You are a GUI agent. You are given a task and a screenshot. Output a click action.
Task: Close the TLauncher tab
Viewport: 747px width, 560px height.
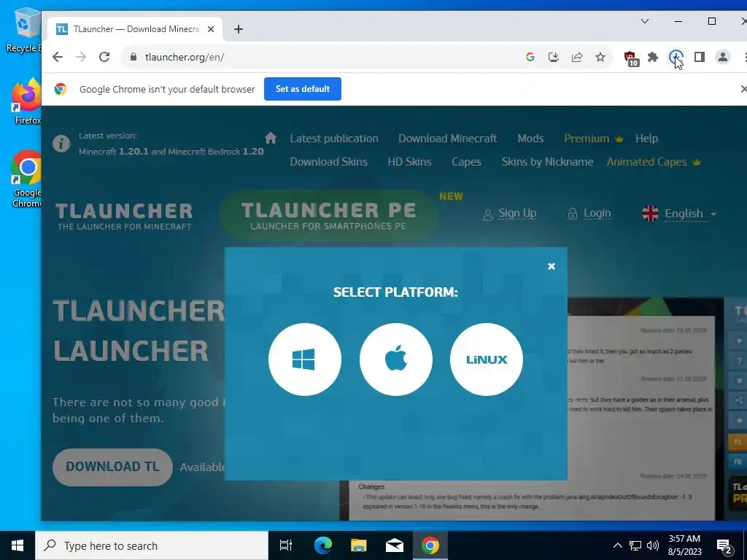tap(211, 29)
